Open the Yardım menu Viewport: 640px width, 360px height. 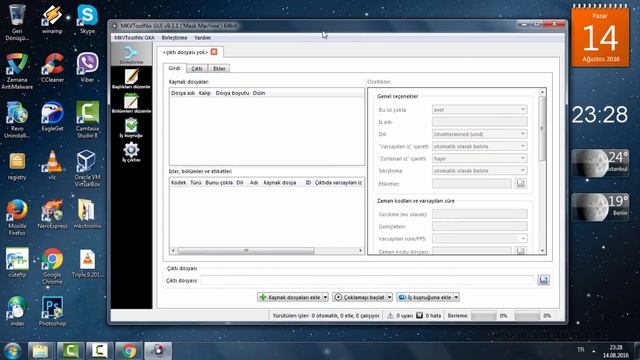click(202, 38)
